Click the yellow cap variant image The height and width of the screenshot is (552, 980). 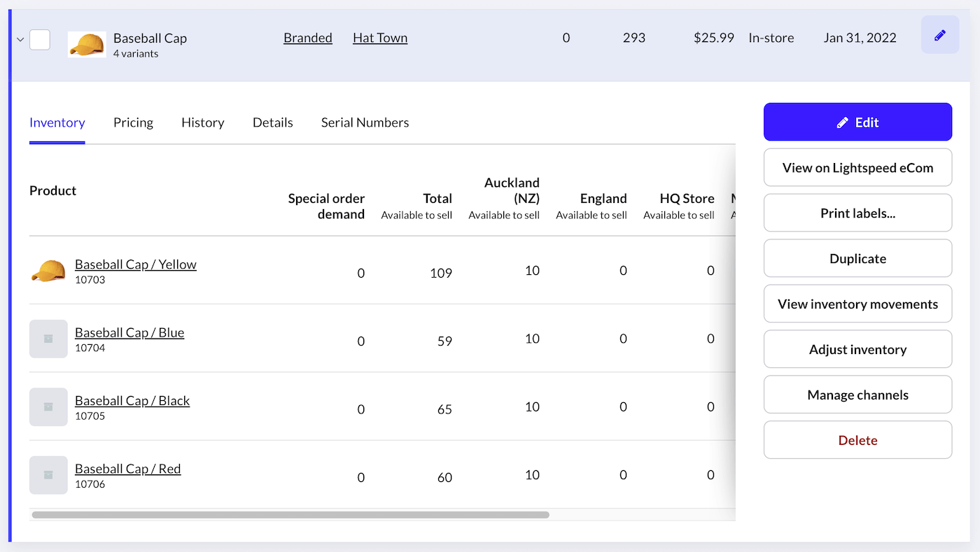[48, 271]
